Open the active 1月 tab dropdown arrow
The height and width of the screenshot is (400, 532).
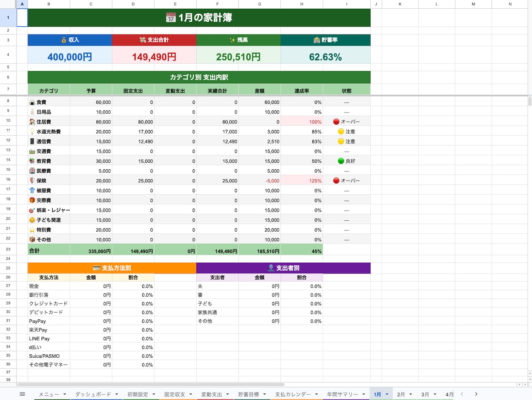click(x=387, y=394)
